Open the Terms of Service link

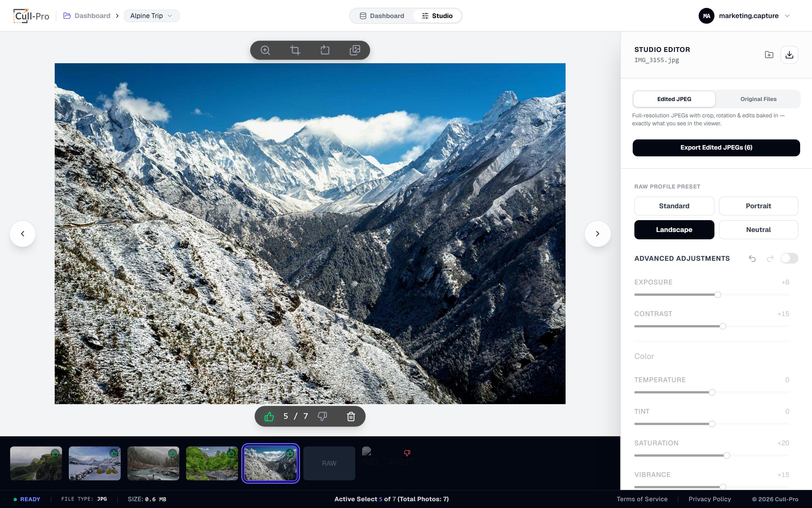pos(642,499)
